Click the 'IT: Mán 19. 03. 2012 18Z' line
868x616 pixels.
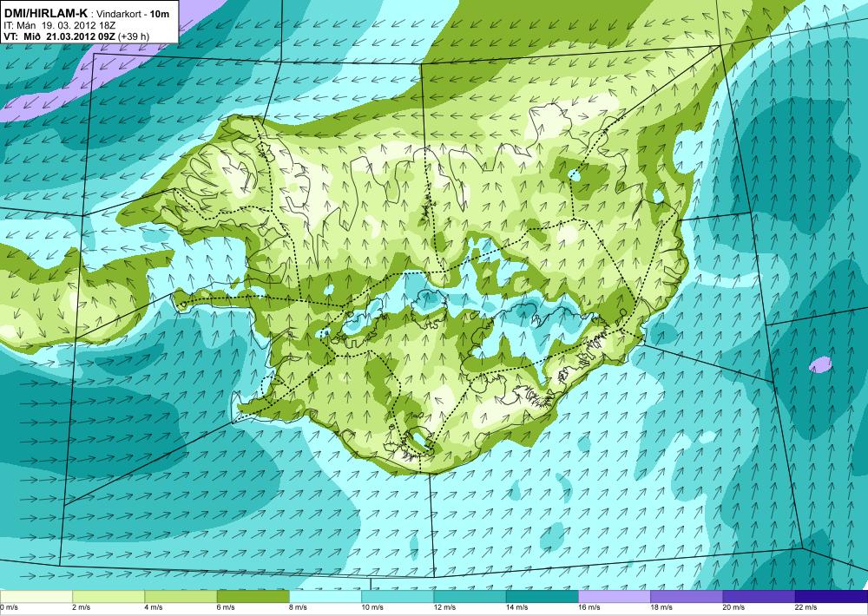tap(59, 25)
